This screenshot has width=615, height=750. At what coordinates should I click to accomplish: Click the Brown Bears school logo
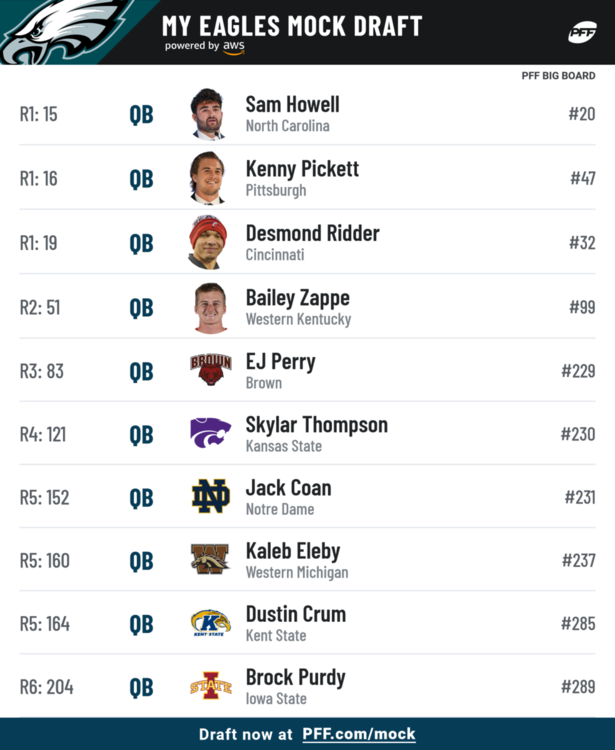[211, 370]
